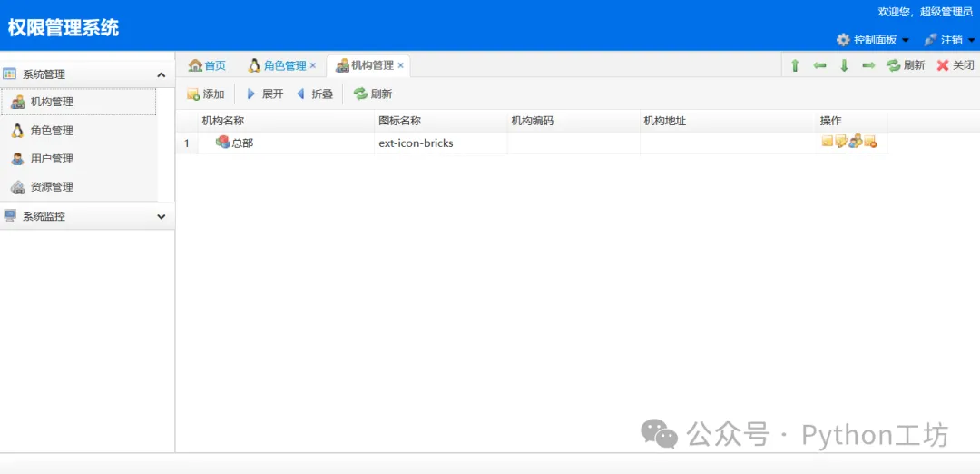Click the 机构编码 column header
Image resolution: width=980 pixels, height=474 pixels.
(x=573, y=122)
